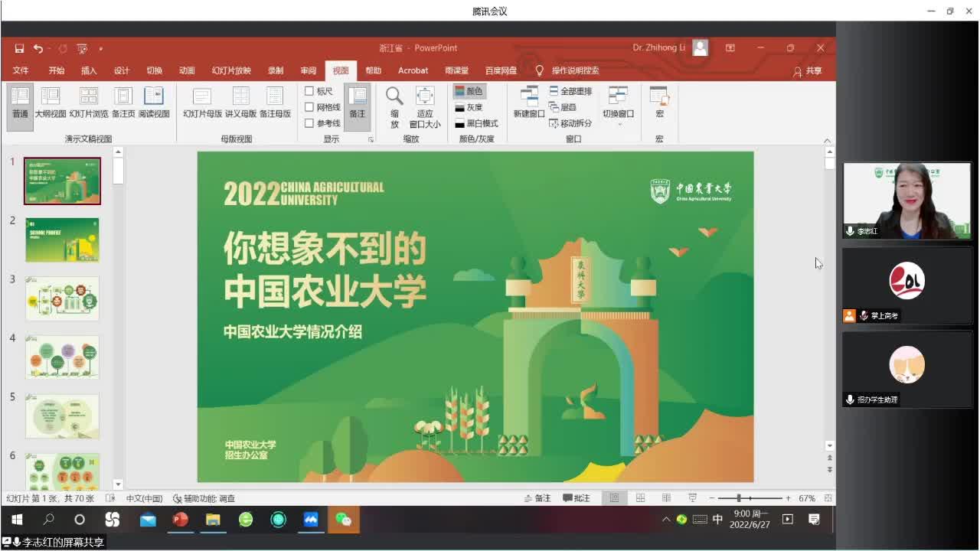Click New Window (新建窗口)
The height and width of the screenshot is (551, 980).
tap(529, 103)
